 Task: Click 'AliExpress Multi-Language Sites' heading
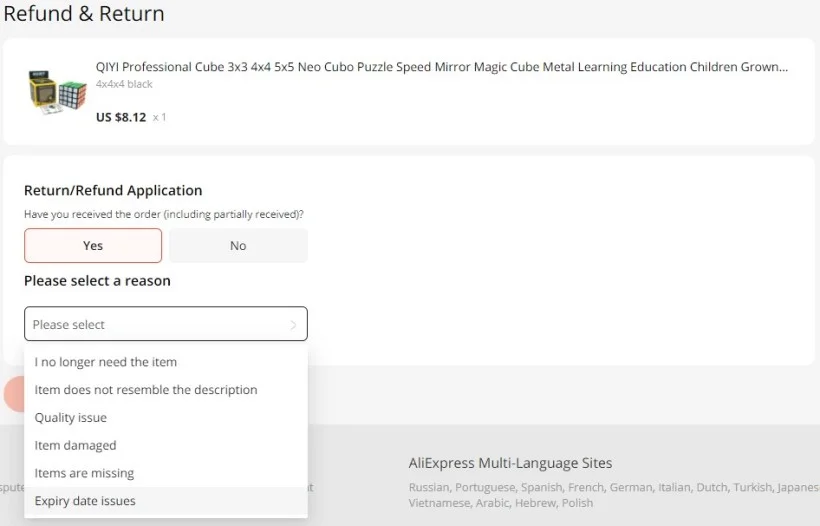(510, 463)
